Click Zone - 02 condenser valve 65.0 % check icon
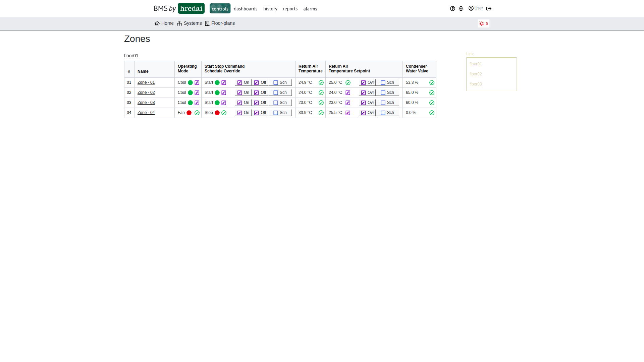 pos(432,93)
